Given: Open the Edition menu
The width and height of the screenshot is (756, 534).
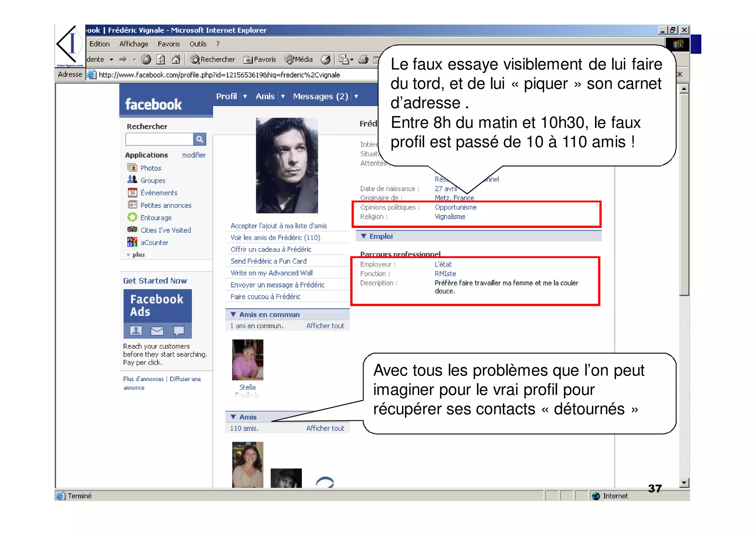Looking at the screenshot, I should 100,44.
